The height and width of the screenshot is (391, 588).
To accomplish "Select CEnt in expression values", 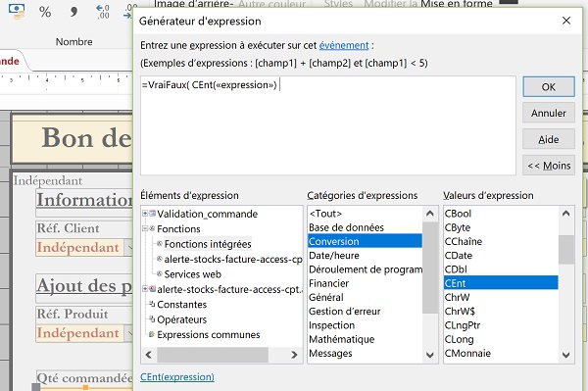I will pyautogui.click(x=501, y=283).
